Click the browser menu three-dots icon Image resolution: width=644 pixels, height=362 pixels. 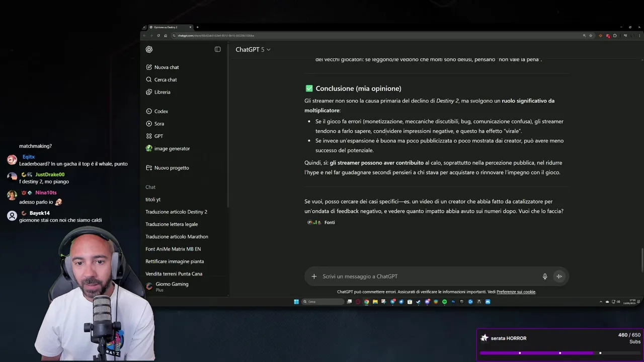coord(639,36)
